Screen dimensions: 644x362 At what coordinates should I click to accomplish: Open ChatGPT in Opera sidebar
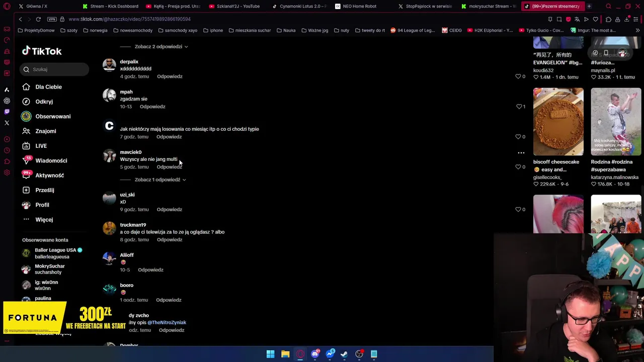(7, 101)
